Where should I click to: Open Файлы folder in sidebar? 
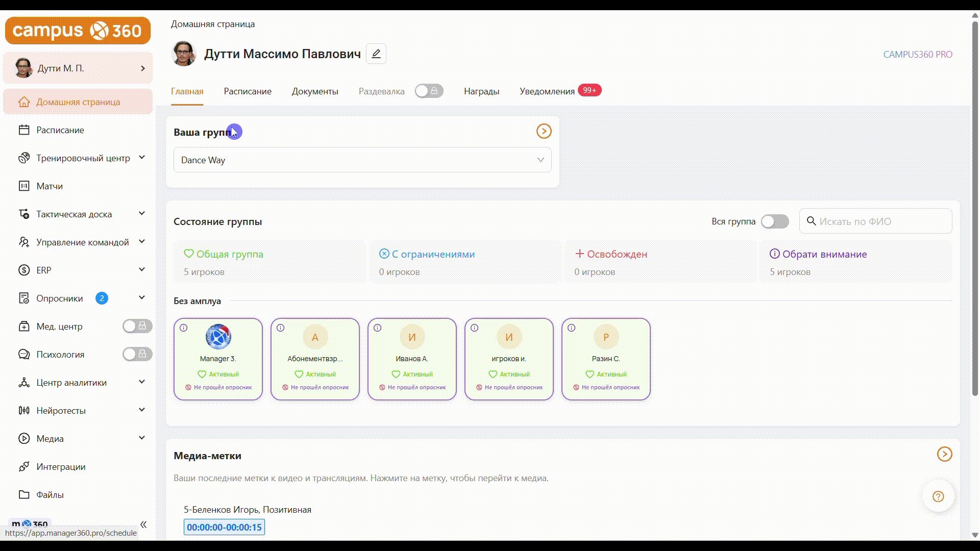pyautogui.click(x=50, y=495)
